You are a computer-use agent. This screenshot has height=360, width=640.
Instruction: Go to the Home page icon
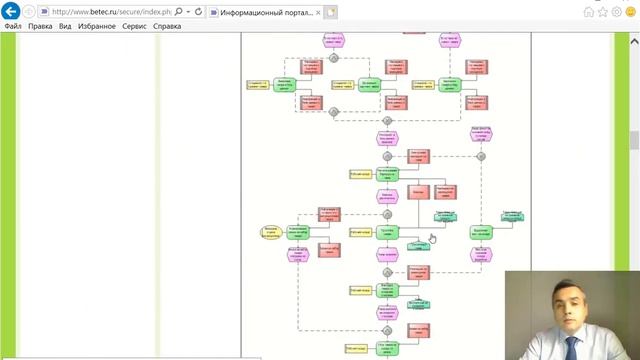589,12
